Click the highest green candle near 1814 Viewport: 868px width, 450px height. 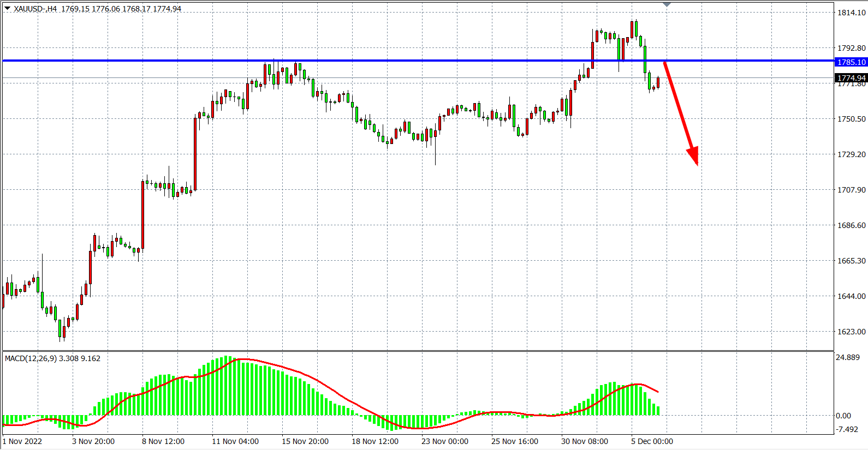[636, 29]
